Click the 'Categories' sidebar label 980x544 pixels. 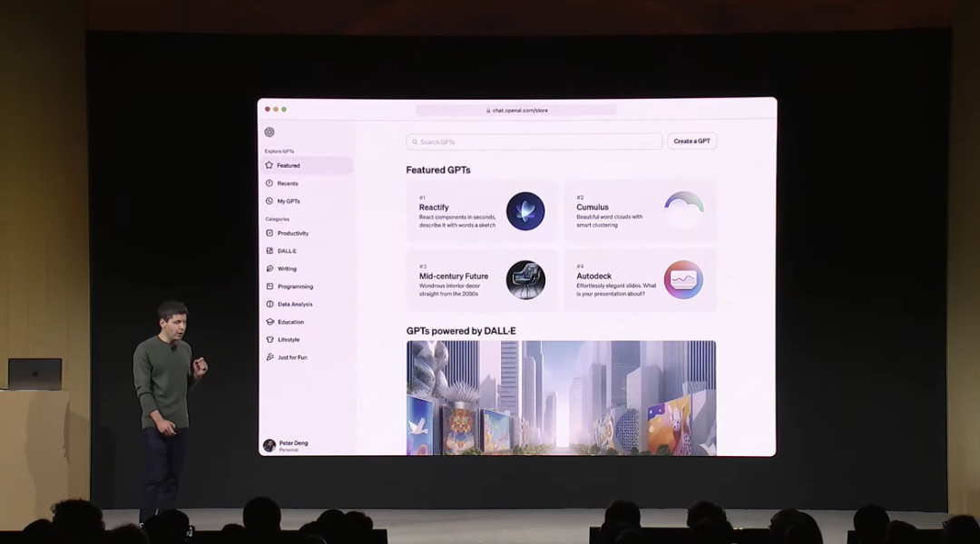coord(277,219)
